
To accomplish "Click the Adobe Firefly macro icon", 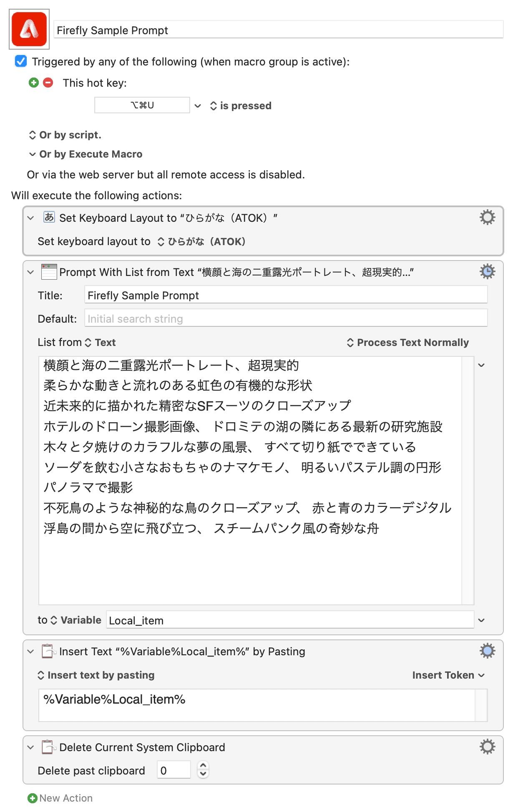I will [x=29, y=29].
